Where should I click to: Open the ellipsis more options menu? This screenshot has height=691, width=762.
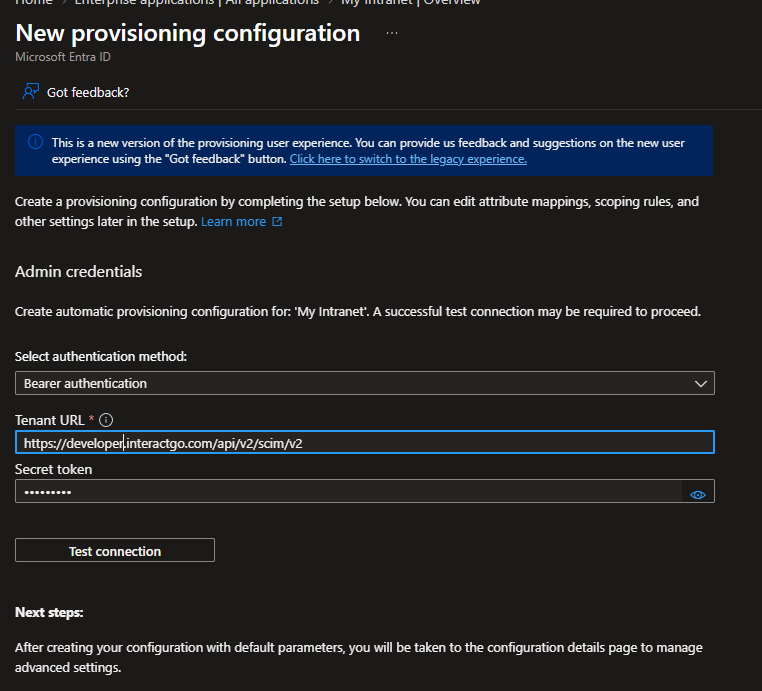(392, 33)
